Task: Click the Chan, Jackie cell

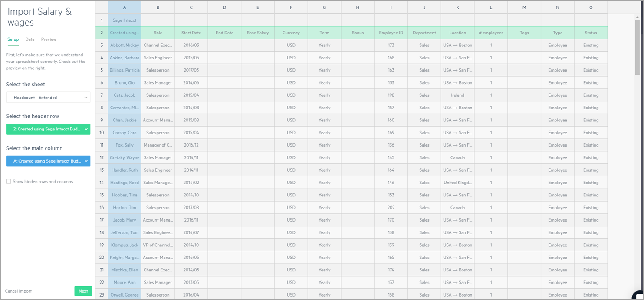Action: pyautogui.click(x=125, y=120)
